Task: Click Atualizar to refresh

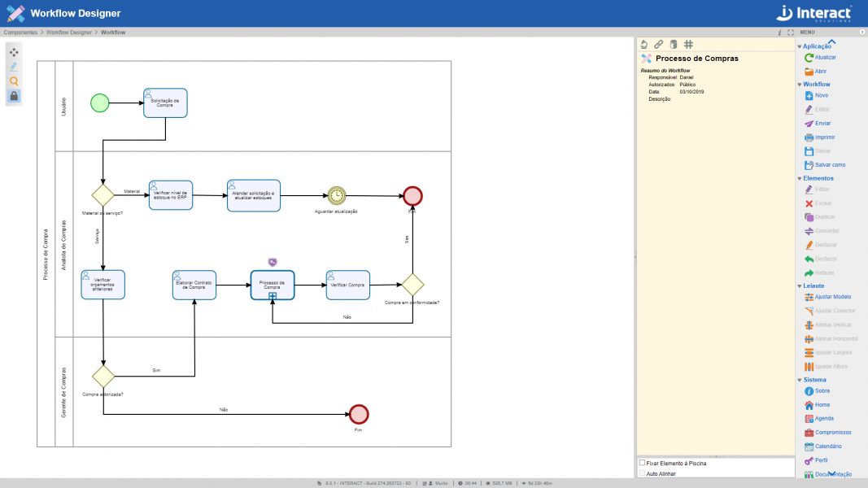Action: point(820,58)
